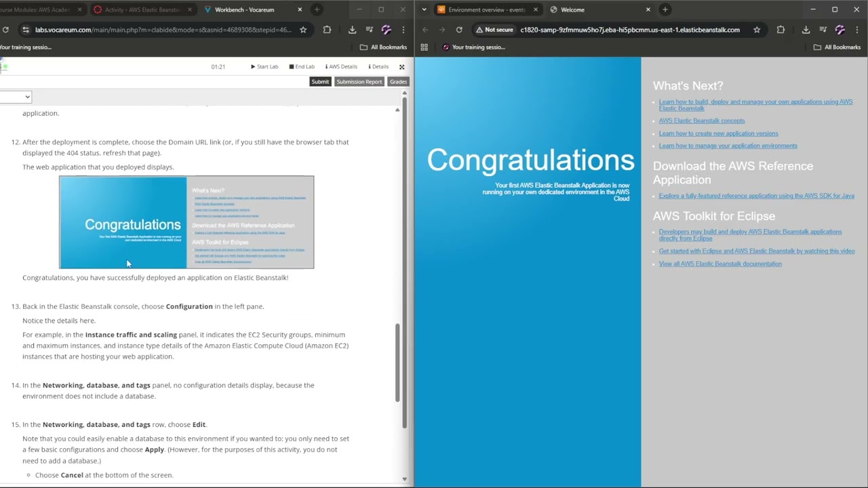Open AWS Details info
Viewport: 868px width, 488px height.
tap(341, 66)
